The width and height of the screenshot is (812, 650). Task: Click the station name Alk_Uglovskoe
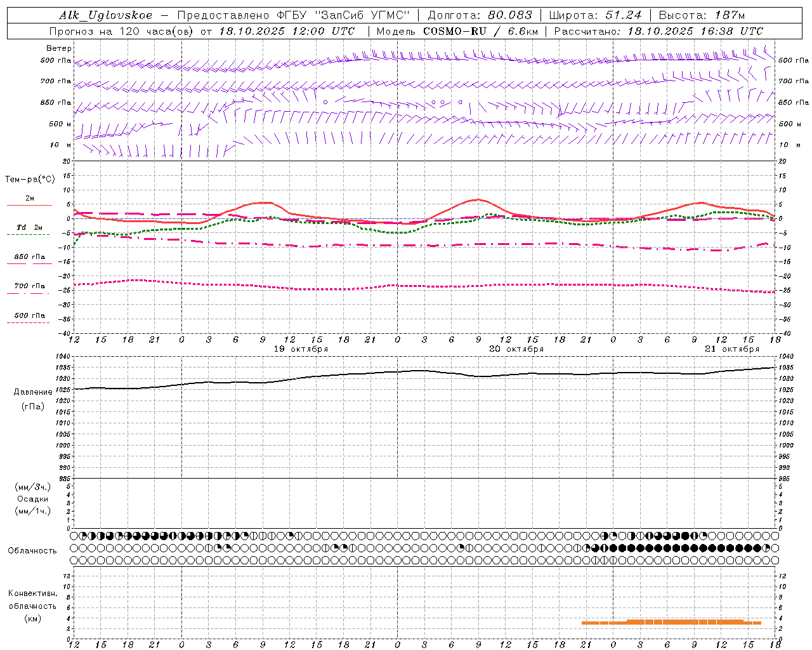coord(106,15)
